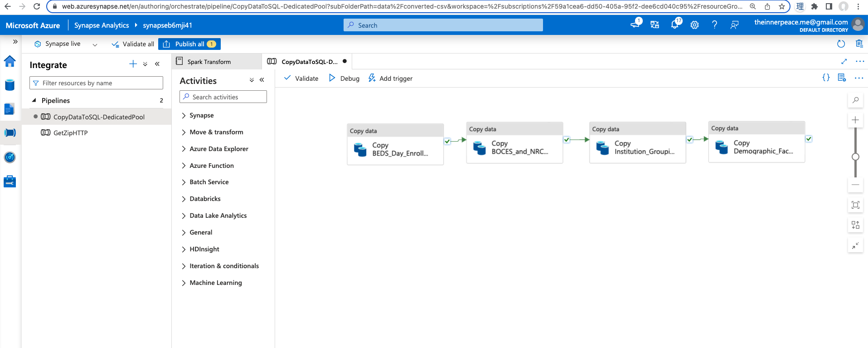Expand the General activities group
The width and height of the screenshot is (868, 348).
(184, 233)
